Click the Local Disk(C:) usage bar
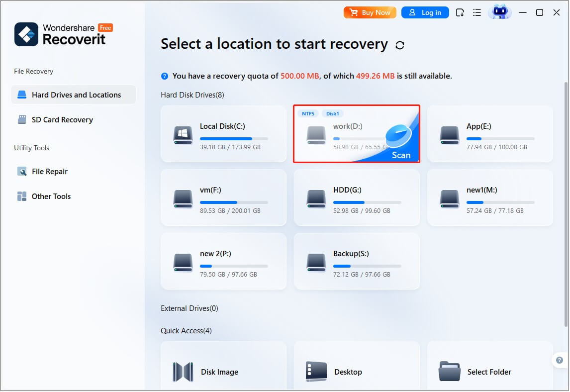 click(x=234, y=139)
